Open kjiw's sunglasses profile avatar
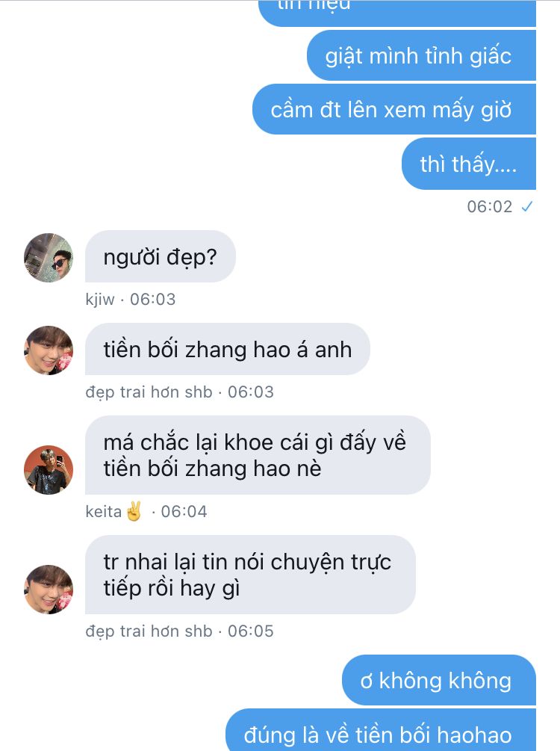 click(49, 258)
